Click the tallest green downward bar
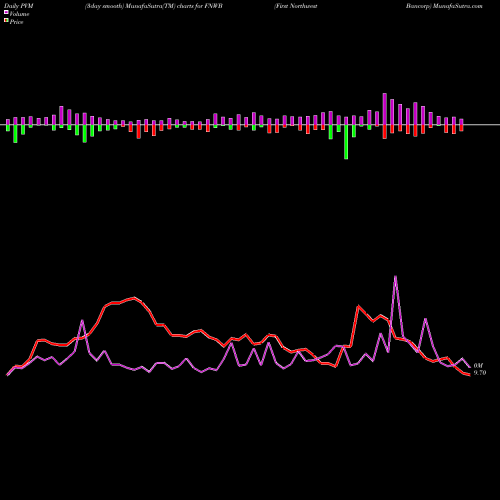 [x=346, y=142]
